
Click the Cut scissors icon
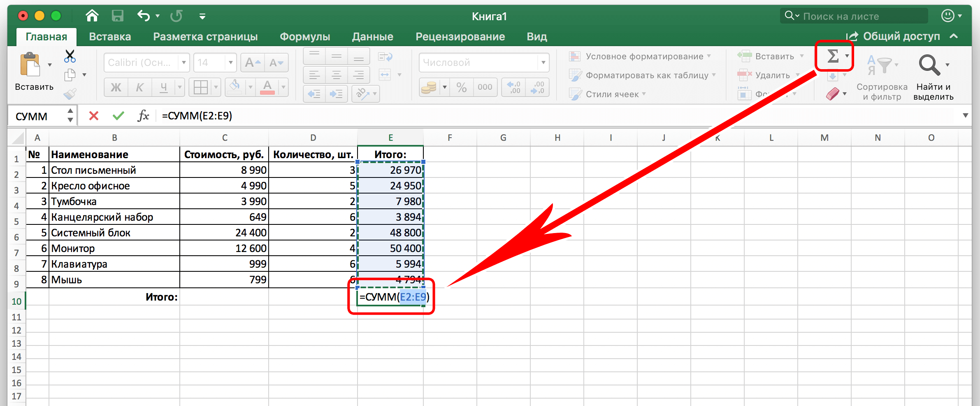[x=70, y=56]
